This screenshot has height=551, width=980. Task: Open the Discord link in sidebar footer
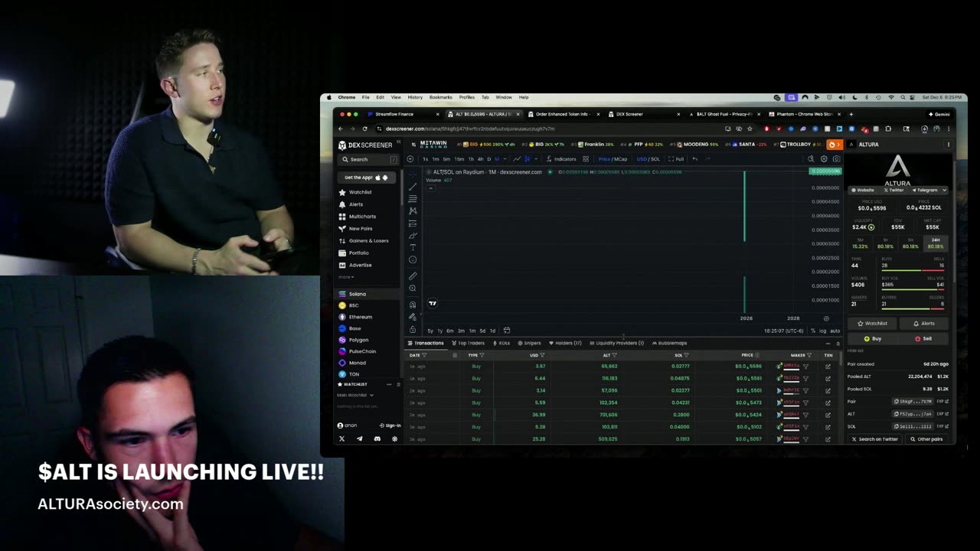pyautogui.click(x=377, y=439)
